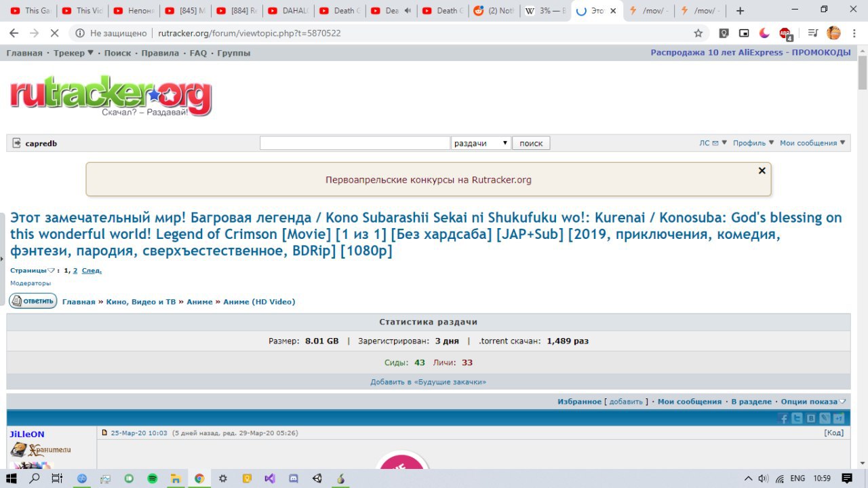Click the Google +1 share icon
This screenshot has height=488, width=868.
point(839,419)
